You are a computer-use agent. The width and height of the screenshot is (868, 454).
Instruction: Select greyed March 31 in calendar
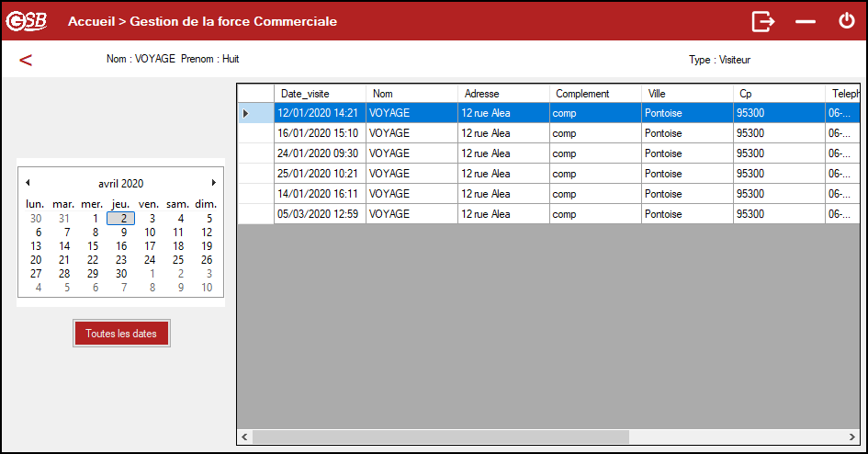point(64,218)
